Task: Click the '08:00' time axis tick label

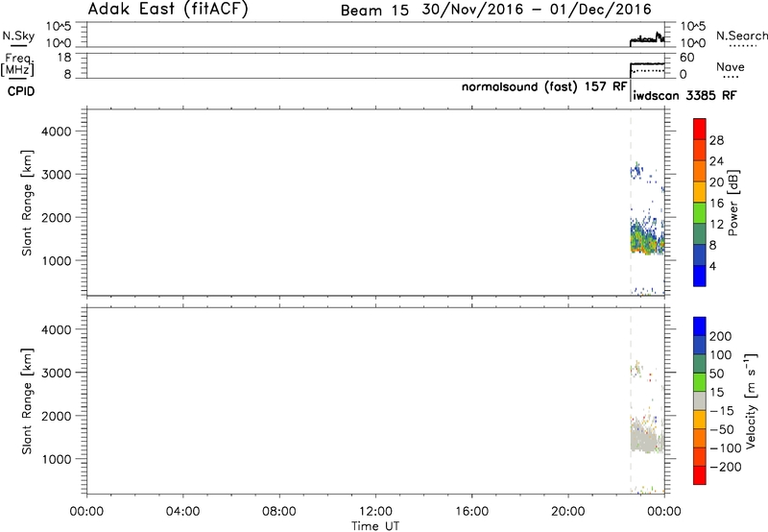Action: [x=279, y=512]
